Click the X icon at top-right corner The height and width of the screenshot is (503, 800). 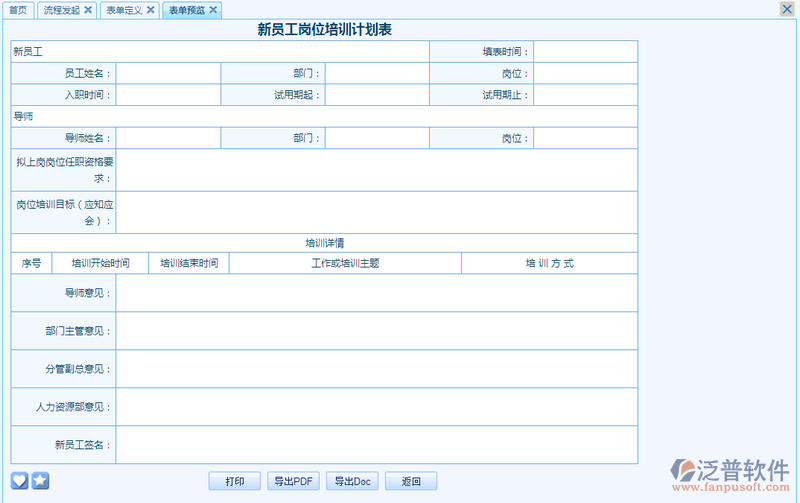tap(787, 9)
